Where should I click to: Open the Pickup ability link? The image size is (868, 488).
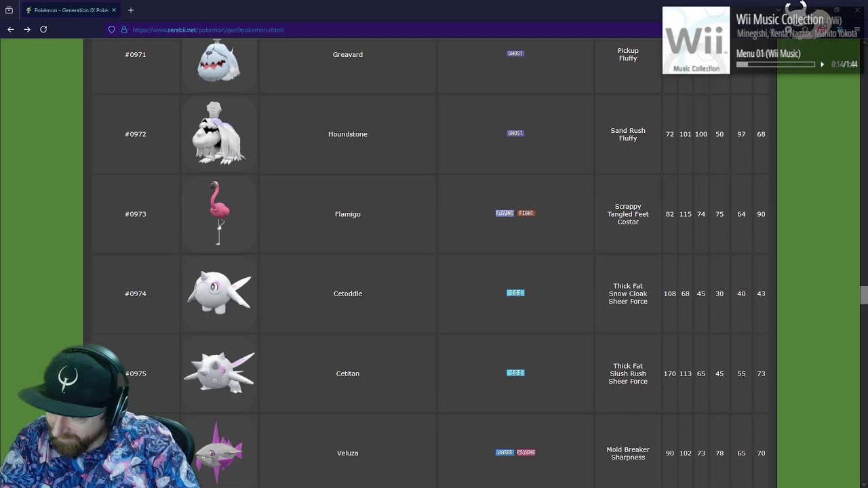pyautogui.click(x=628, y=51)
